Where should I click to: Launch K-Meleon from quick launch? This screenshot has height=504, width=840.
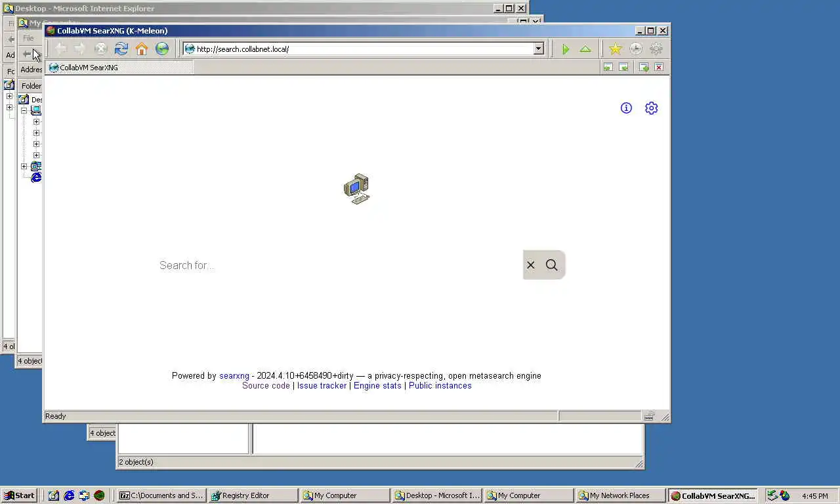(99, 495)
